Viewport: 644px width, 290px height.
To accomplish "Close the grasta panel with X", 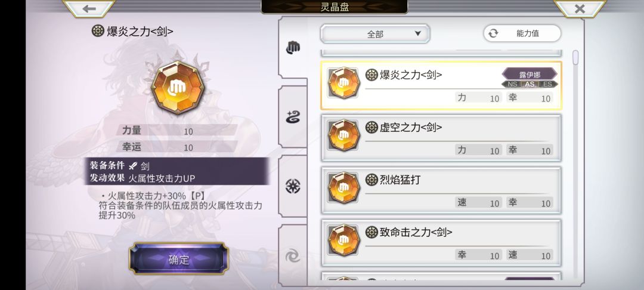I will (580, 8).
